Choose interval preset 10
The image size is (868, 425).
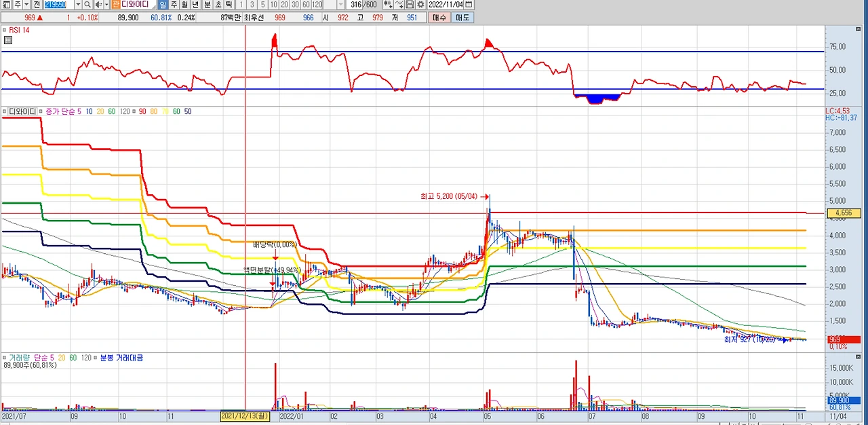(x=273, y=5)
